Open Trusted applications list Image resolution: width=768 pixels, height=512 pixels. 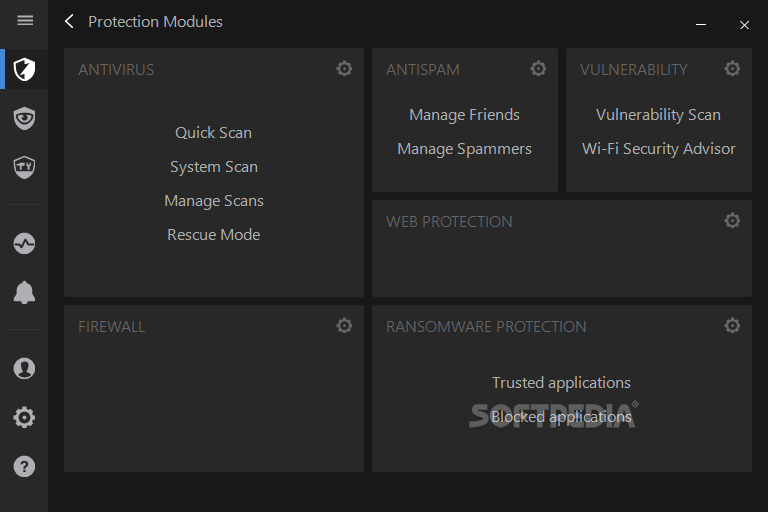pos(561,383)
